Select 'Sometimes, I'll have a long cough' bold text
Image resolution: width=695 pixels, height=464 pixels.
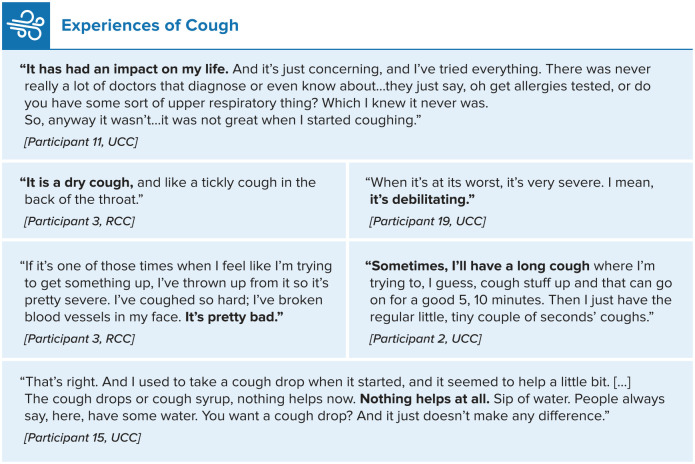click(477, 266)
